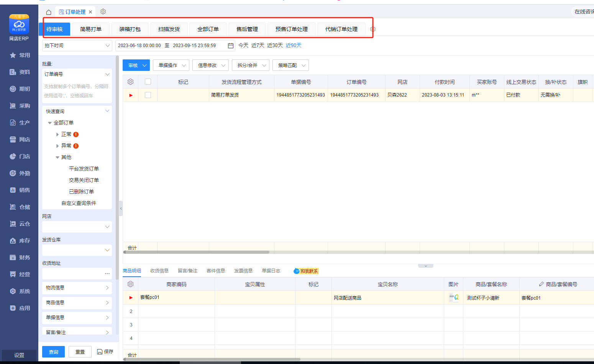
Task: Open 经营 module in sidebar
Action: point(20,274)
